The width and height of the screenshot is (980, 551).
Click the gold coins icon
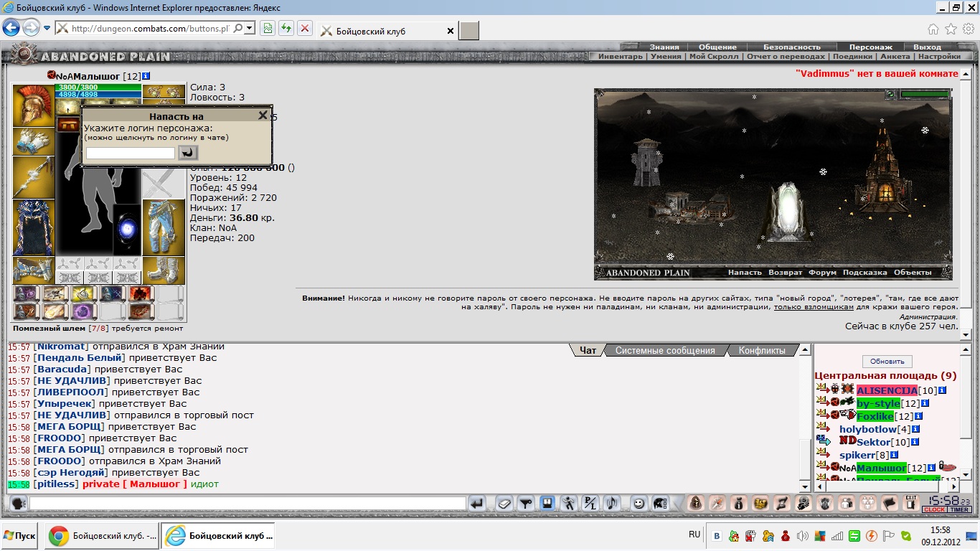[760, 504]
